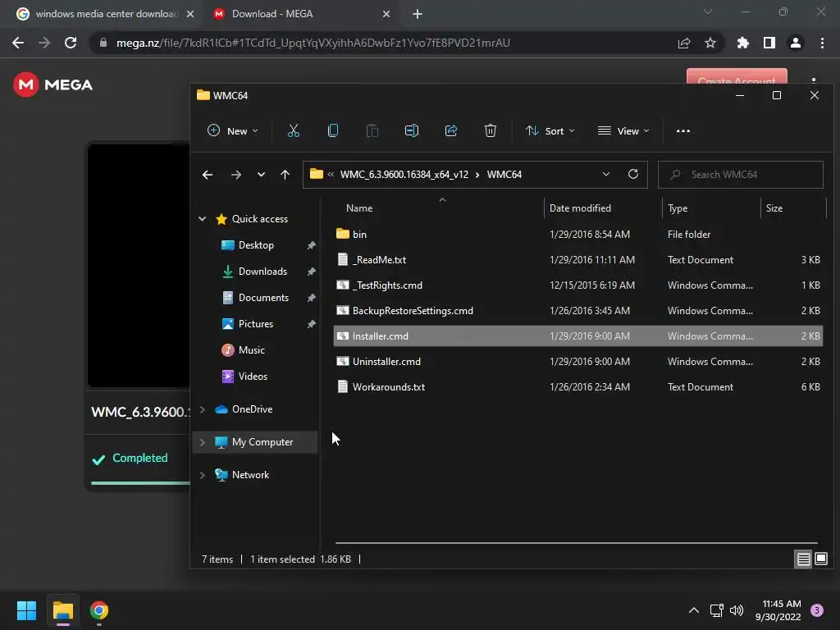Select Uninstaller.cmd file

click(577, 362)
